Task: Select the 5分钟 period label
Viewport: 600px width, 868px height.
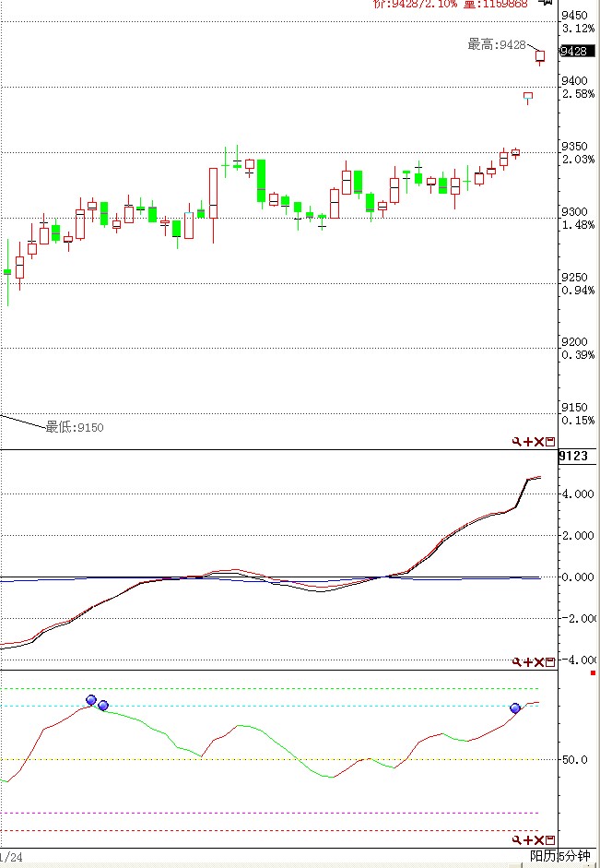Action: [574, 856]
